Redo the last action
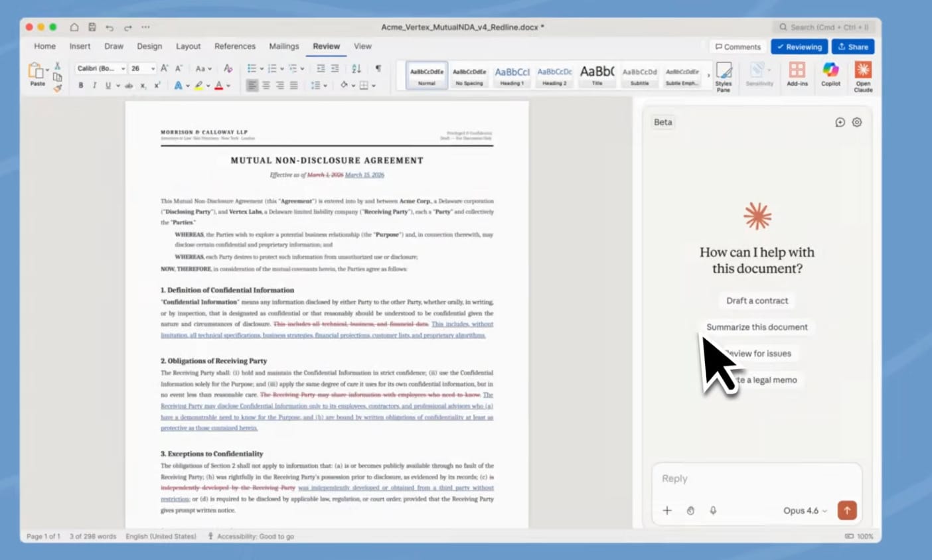 tap(127, 27)
